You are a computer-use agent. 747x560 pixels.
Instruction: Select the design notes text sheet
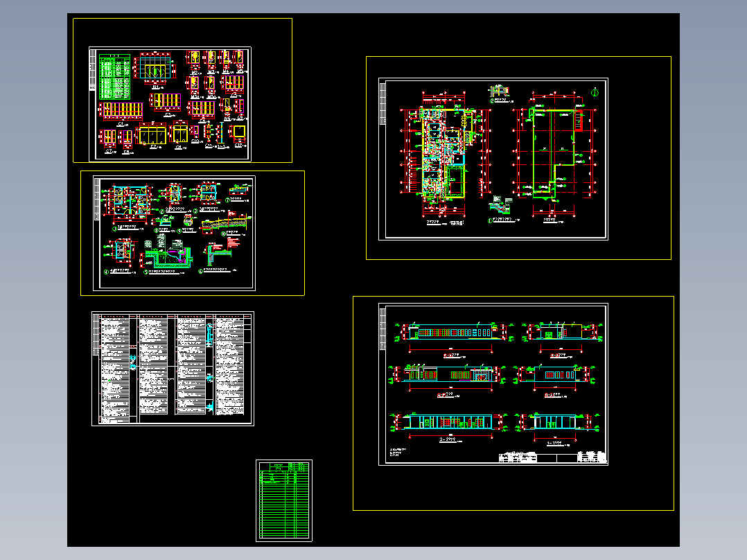[x=173, y=369]
